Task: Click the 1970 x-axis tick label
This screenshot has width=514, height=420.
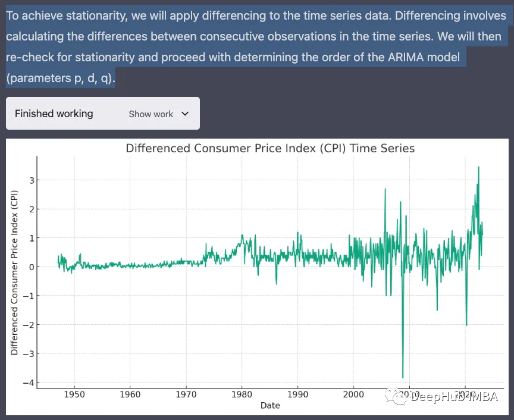Action: [x=186, y=394]
